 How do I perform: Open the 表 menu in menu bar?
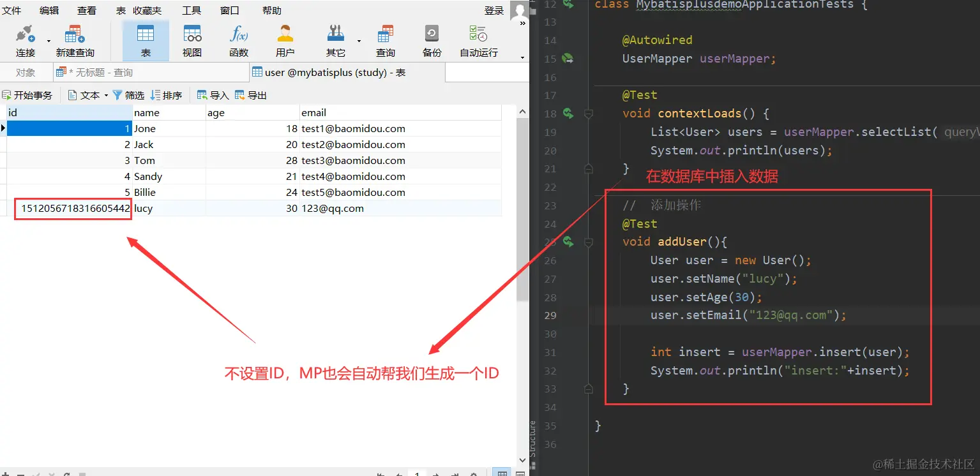[121, 10]
